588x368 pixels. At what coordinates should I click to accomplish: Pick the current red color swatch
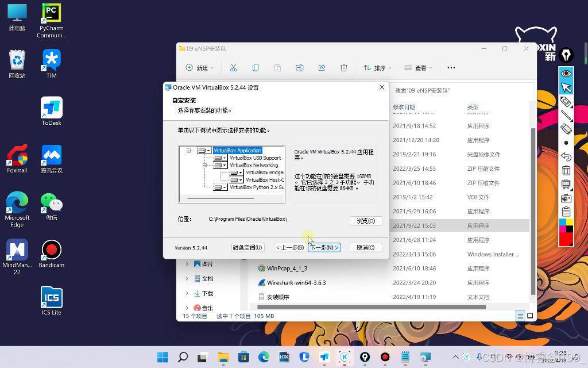tap(566, 239)
